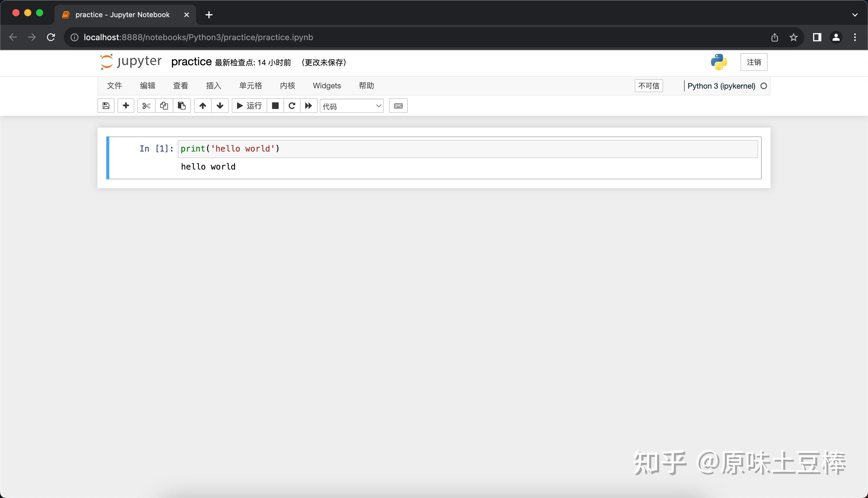Viewport: 868px width, 498px height.
Task: Bookmark the page with the star icon
Action: click(794, 37)
